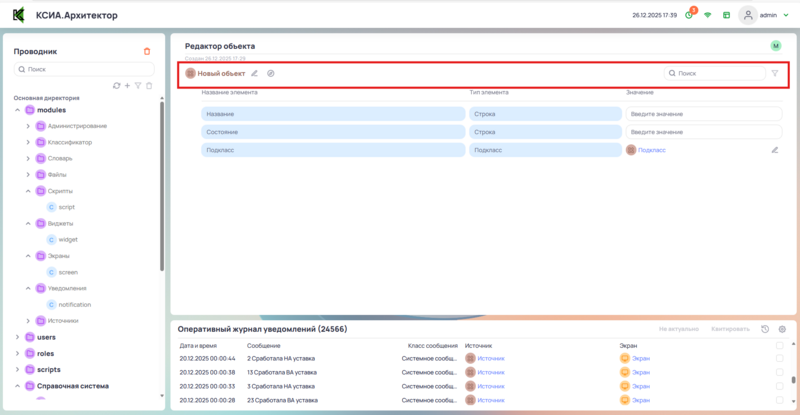Click the pencil icon beside Новый объект
The width and height of the screenshot is (800, 415).
tap(254, 73)
